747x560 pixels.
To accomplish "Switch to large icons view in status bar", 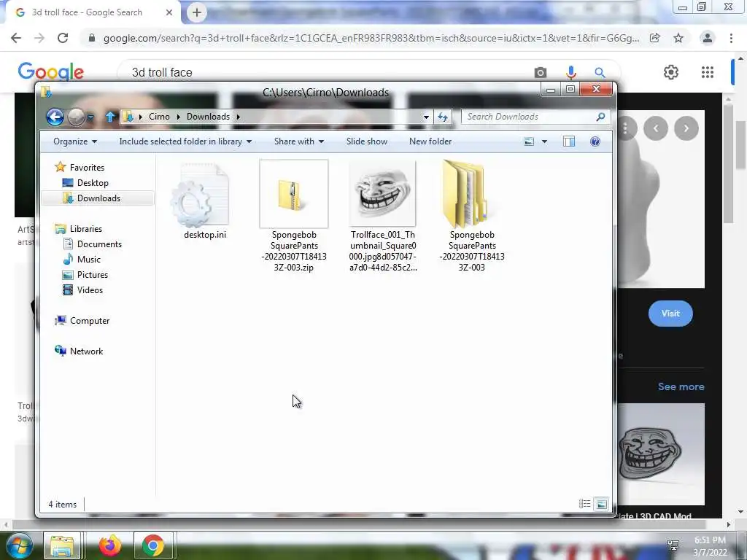I will coord(602,504).
